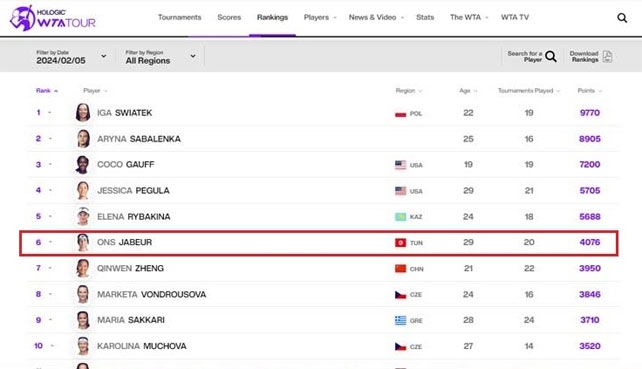This screenshot has width=642, height=369.
Task: Open the Tournaments menu item
Action: [179, 17]
